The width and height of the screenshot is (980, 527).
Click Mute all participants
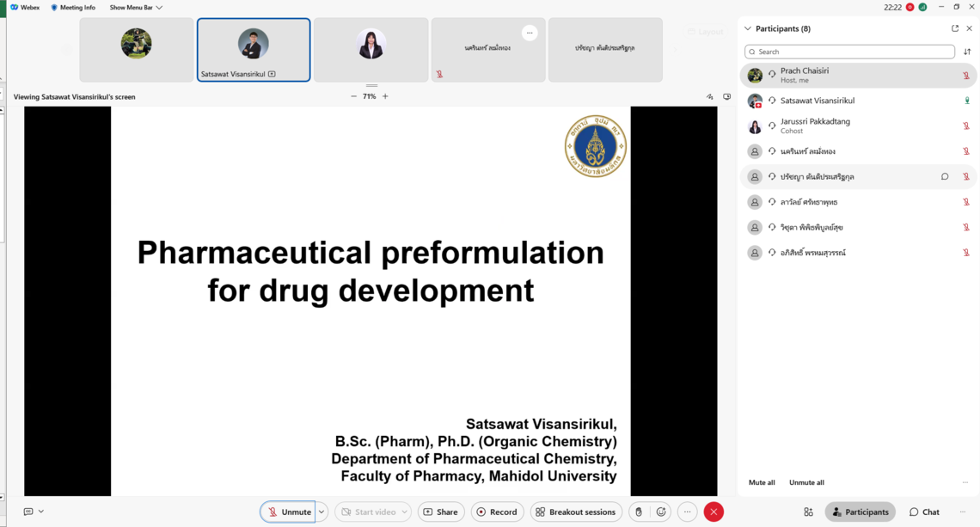pos(762,482)
